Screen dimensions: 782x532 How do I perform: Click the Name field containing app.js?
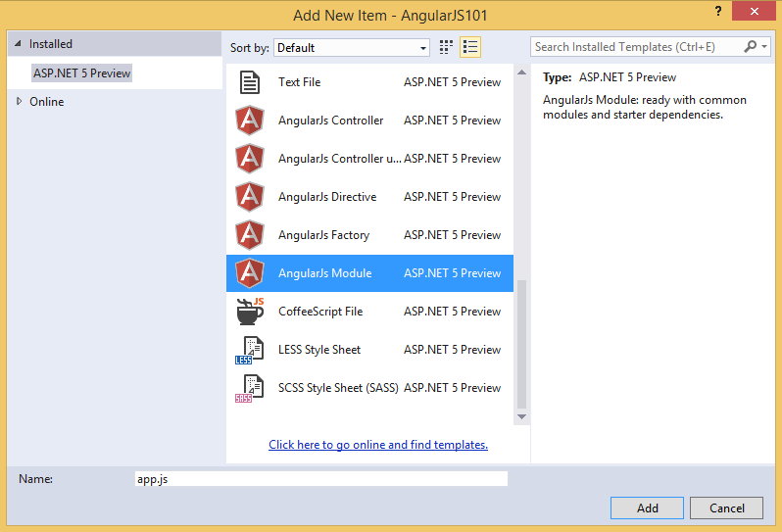coord(321,479)
